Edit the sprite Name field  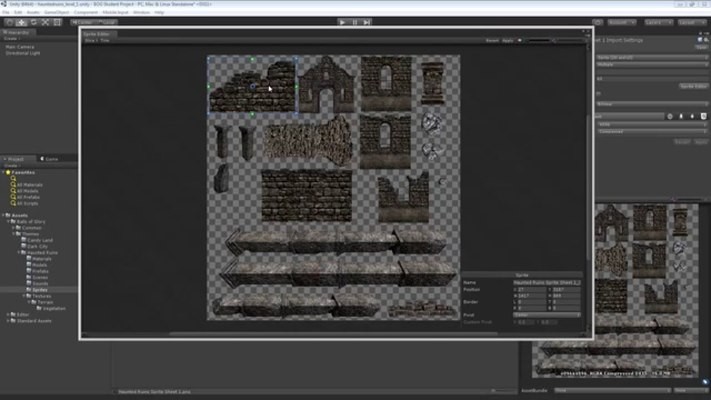[x=547, y=283]
